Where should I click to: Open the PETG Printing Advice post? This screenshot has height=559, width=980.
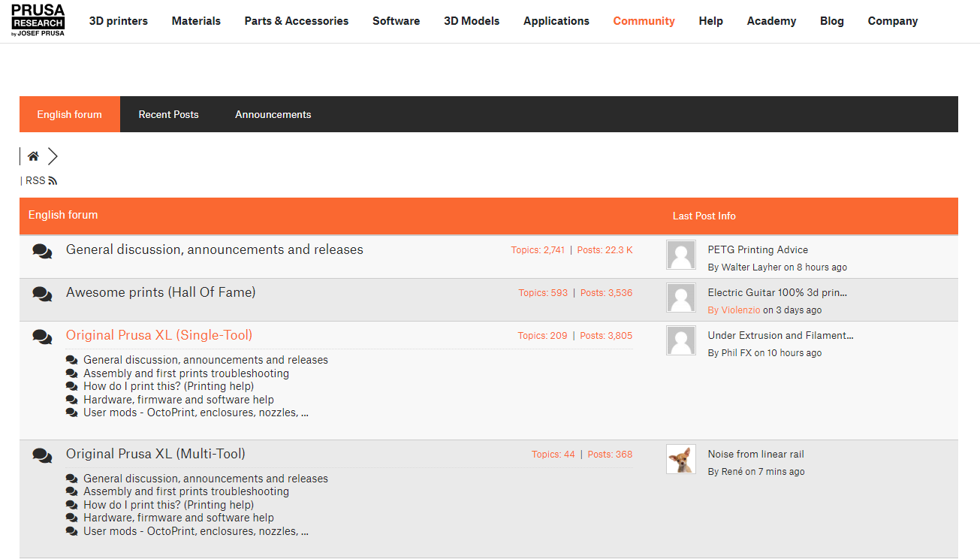pos(758,249)
